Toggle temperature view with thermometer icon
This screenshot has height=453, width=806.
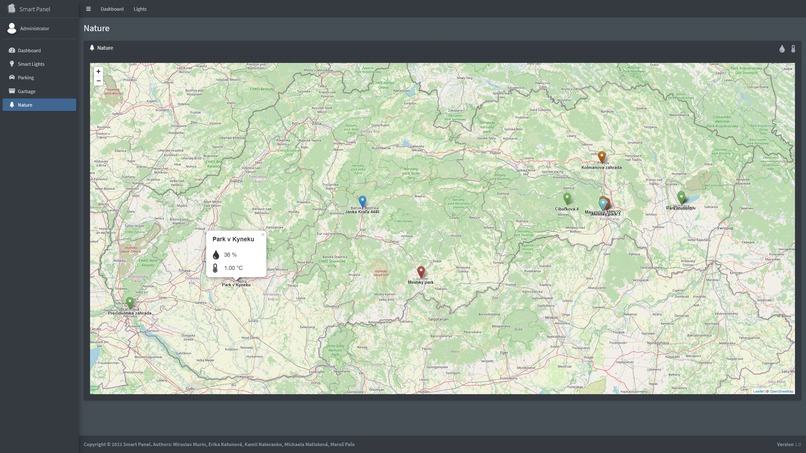[793, 49]
